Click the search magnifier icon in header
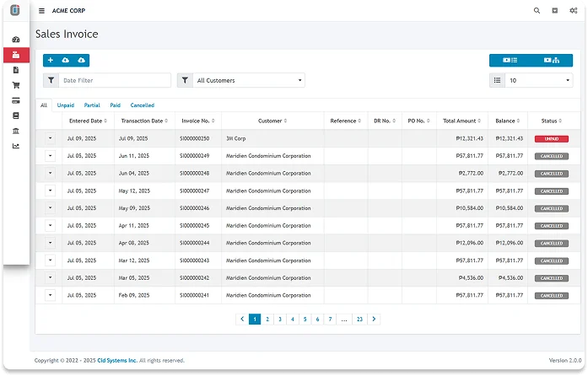Viewport: 588px width, 376px height. click(x=537, y=11)
